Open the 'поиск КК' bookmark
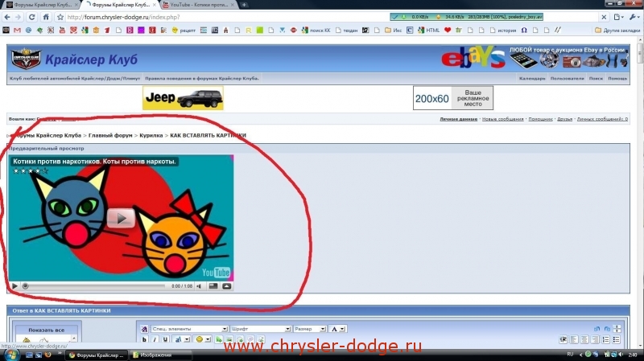Image resolution: width=644 pixels, height=361 pixels. tap(316, 31)
